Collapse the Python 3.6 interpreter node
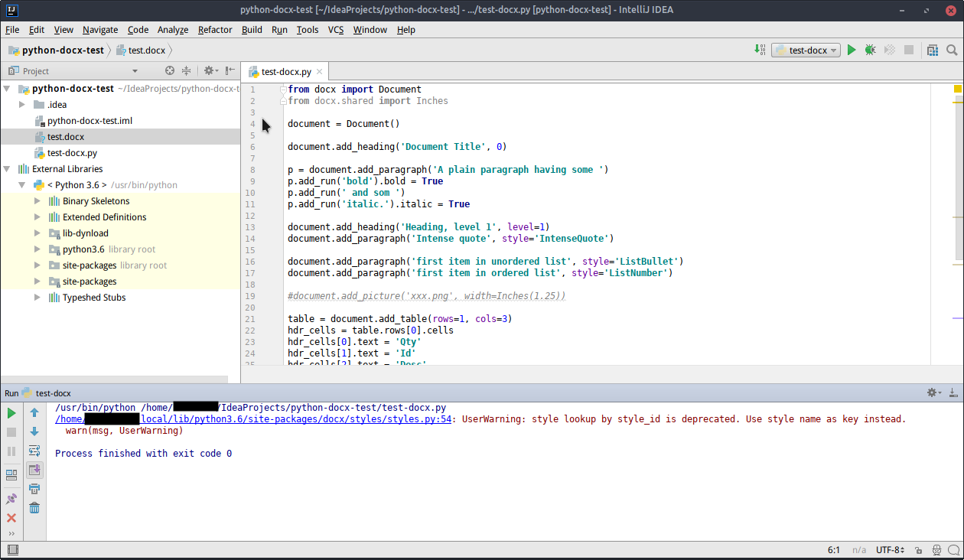This screenshot has height=560, width=964. point(22,184)
